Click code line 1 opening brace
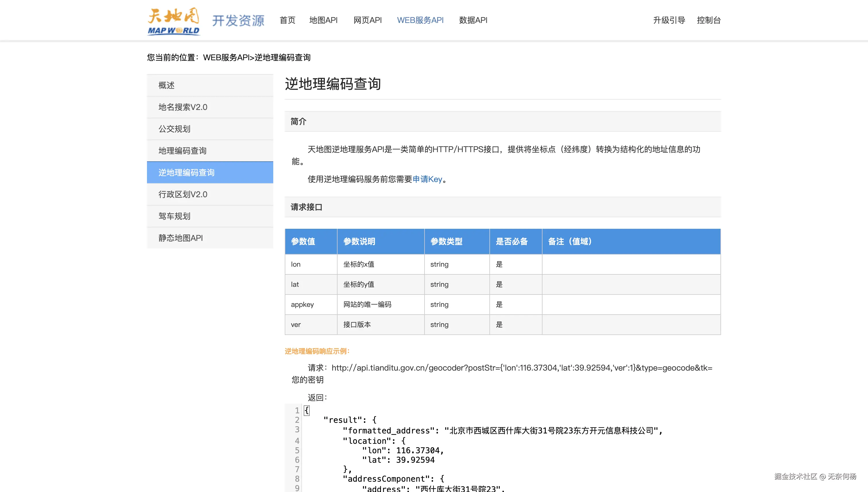The height and width of the screenshot is (492, 868). click(x=307, y=410)
